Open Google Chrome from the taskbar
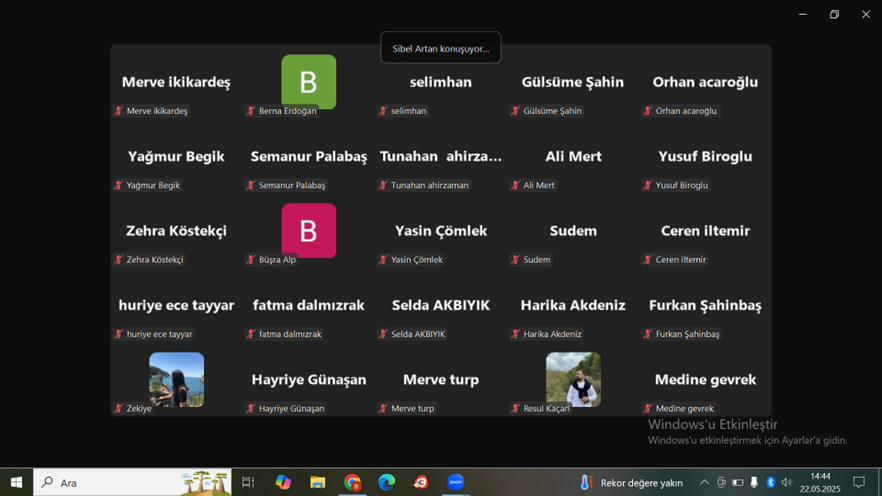Screen dimensions: 882x496 pyautogui.click(x=353, y=483)
